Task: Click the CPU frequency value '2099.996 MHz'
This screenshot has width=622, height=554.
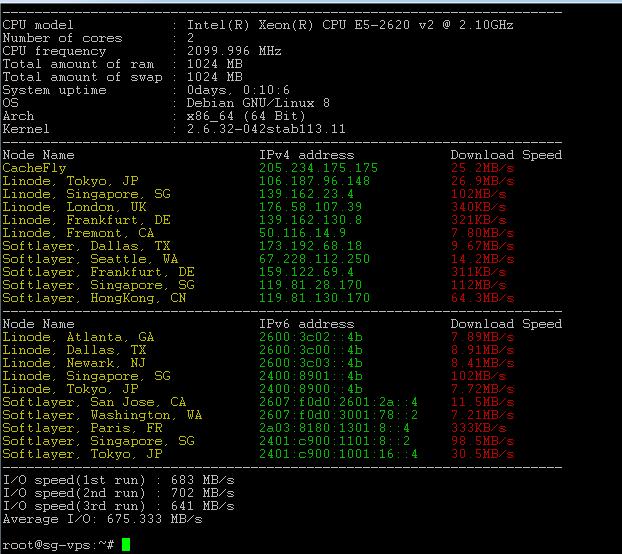Action: point(234,51)
